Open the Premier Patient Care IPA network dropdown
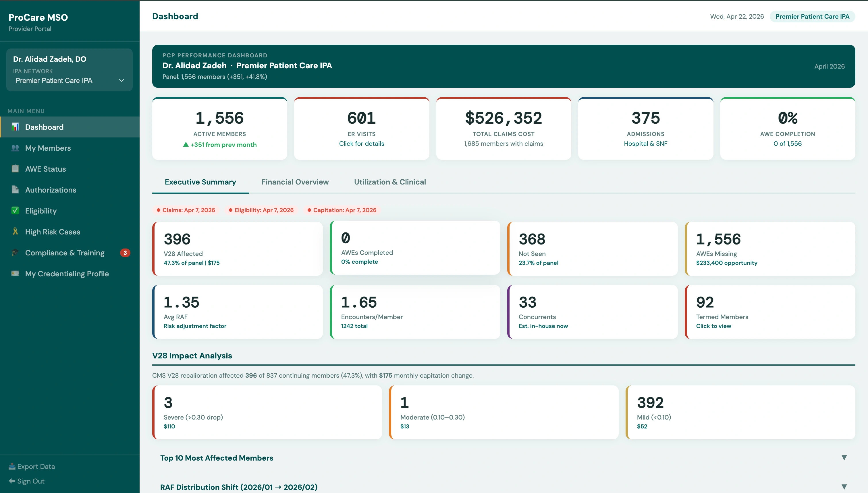Viewport: 868px width, 493px height. 69,81
